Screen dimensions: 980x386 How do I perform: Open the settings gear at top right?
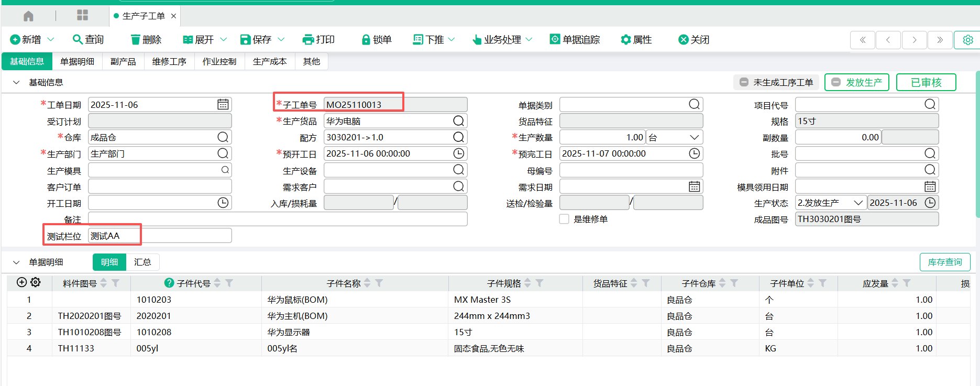coord(967,40)
